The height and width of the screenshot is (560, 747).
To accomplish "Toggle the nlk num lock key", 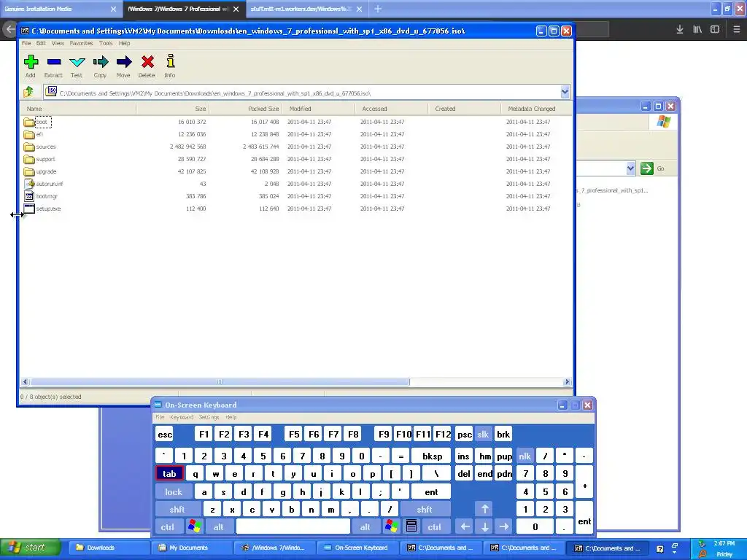I will click(525, 456).
